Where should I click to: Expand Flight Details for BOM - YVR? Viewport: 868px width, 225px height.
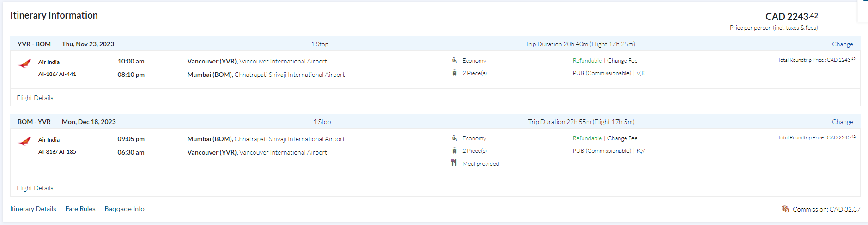coord(35,188)
